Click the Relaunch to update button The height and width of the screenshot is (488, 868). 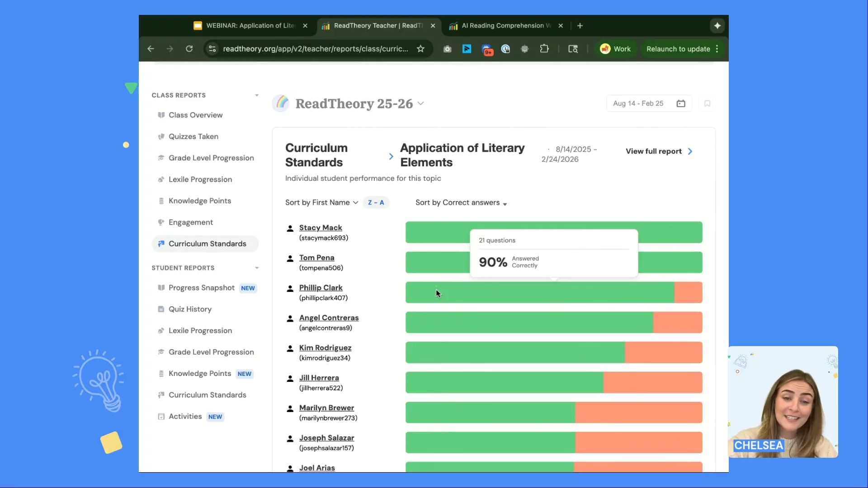pyautogui.click(x=678, y=49)
